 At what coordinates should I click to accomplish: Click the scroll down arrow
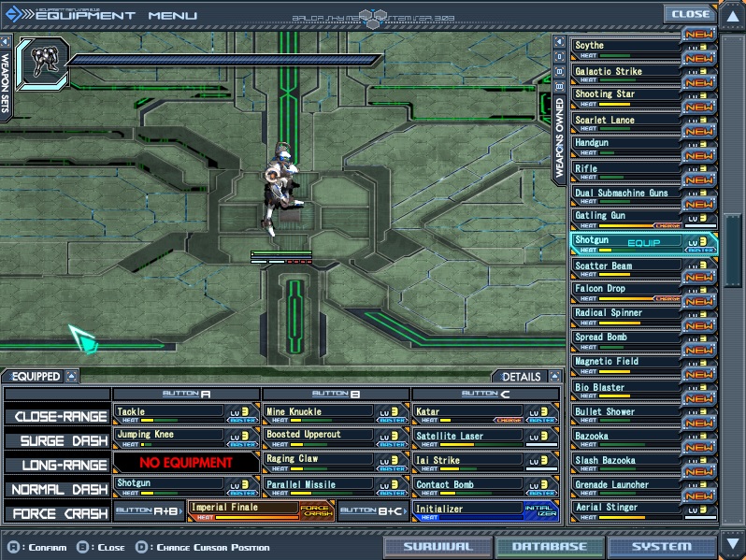coord(732,543)
